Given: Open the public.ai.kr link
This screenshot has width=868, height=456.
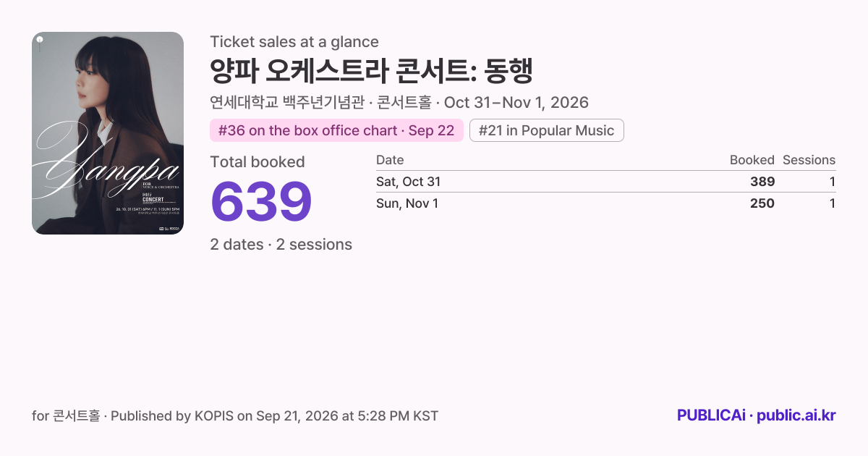Looking at the screenshot, I should click(x=796, y=415).
